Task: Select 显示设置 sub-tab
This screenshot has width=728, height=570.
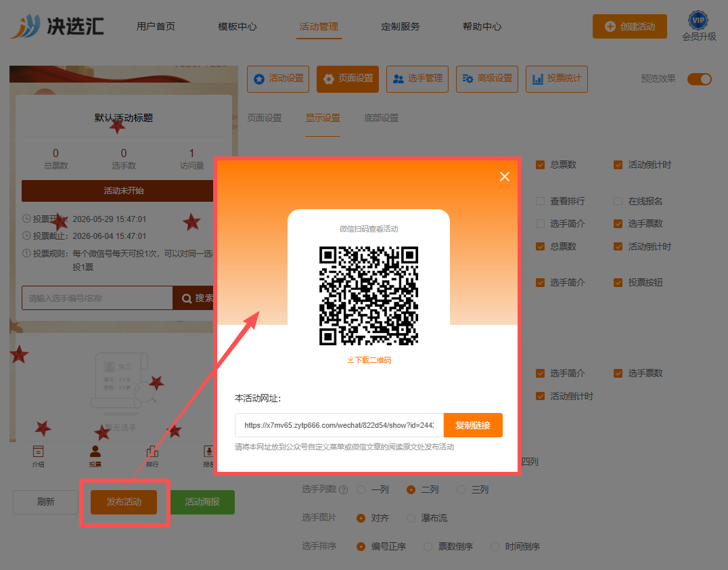Action: 323,118
